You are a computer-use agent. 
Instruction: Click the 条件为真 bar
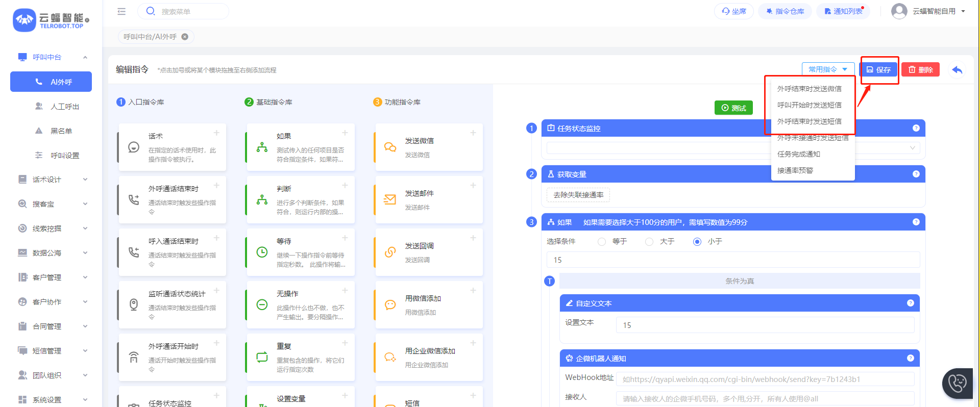tap(740, 281)
